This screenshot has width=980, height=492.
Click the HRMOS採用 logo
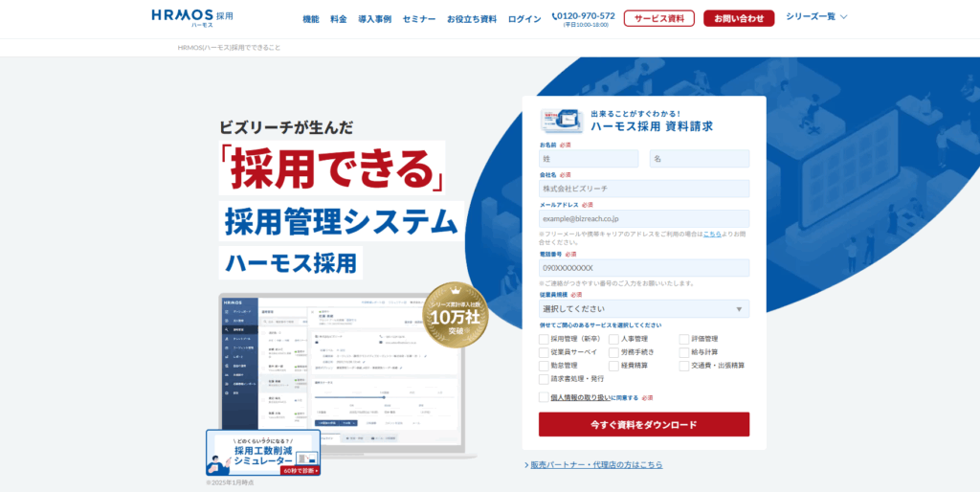[191, 18]
